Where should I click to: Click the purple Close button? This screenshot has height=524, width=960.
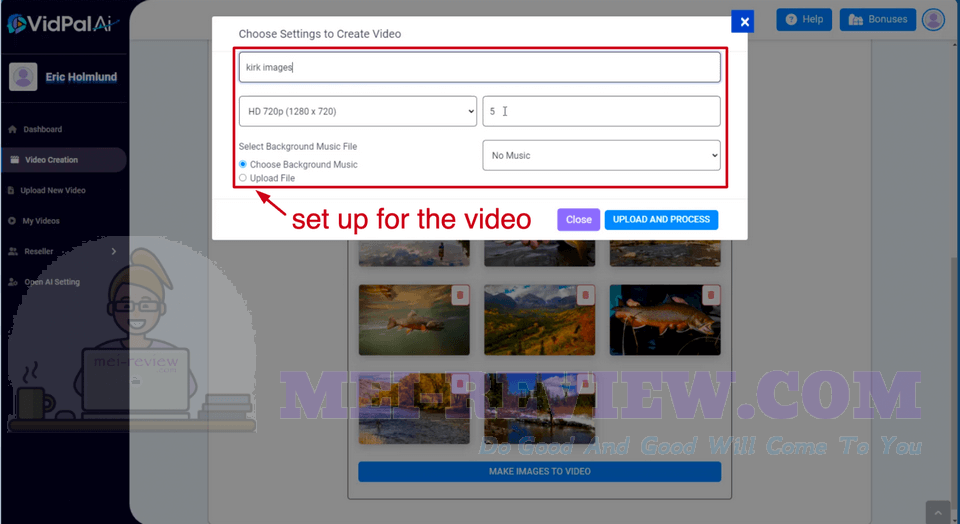click(x=579, y=219)
